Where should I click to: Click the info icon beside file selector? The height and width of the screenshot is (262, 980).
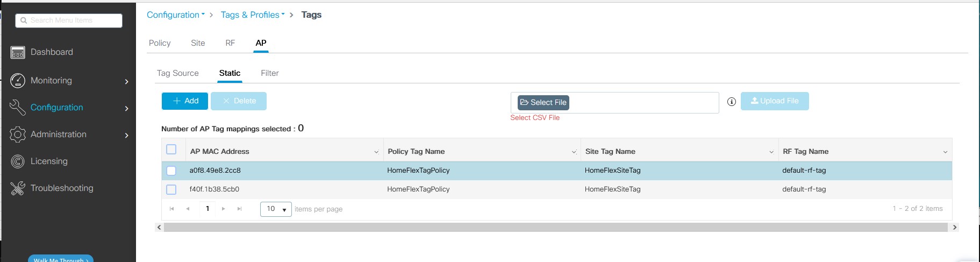(731, 102)
